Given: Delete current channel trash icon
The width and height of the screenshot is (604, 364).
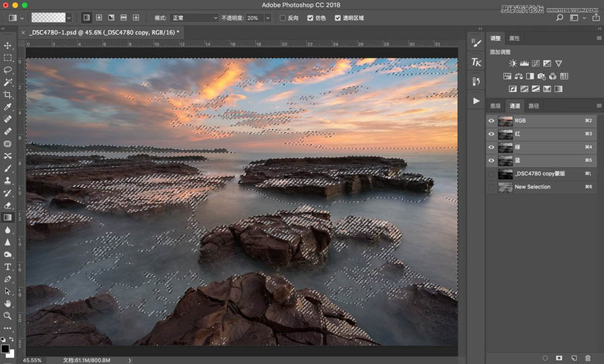Looking at the screenshot, I should 588,358.
